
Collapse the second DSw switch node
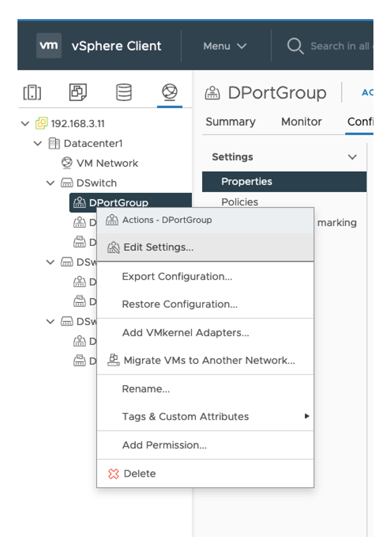(51, 262)
